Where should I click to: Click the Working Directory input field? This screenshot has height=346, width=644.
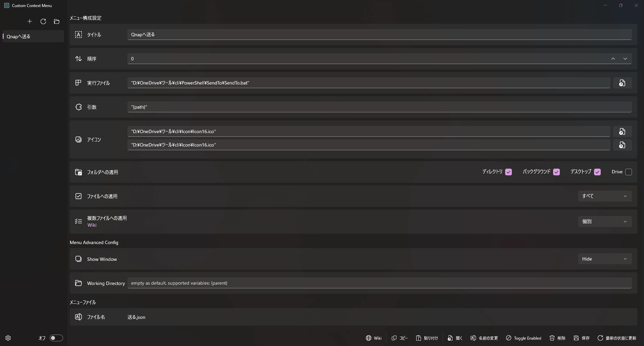pyautogui.click(x=379, y=283)
